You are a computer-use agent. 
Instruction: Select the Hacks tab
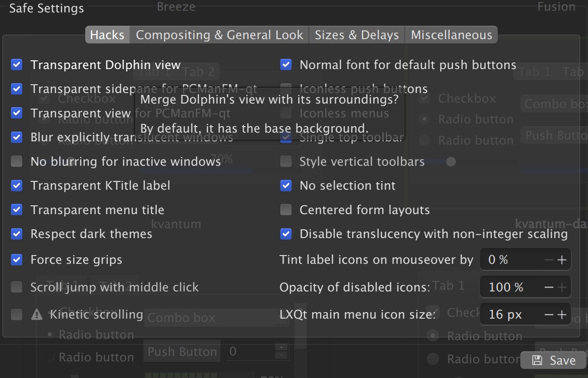[x=107, y=35]
